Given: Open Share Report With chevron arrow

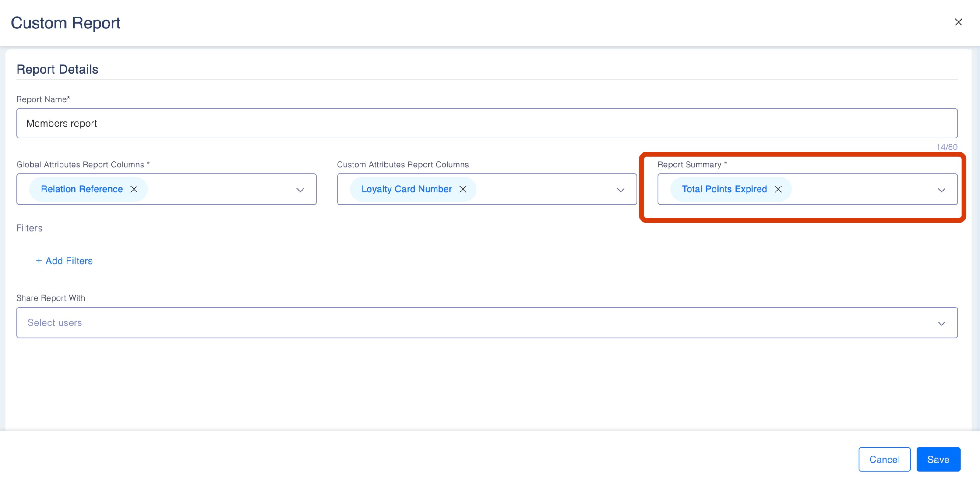Looking at the screenshot, I should pyautogui.click(x=941, y=323).
